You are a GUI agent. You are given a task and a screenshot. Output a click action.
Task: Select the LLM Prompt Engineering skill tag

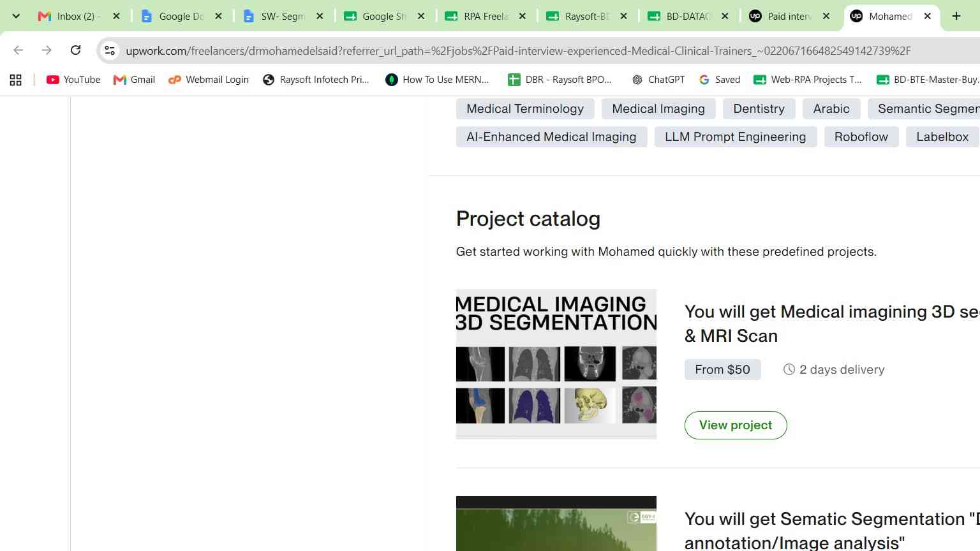736,137
